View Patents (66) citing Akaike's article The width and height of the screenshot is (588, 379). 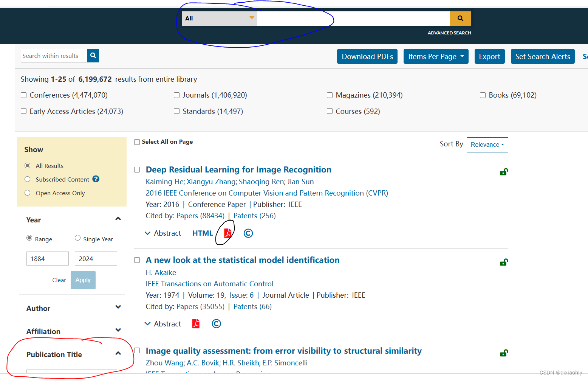(252, 306)
